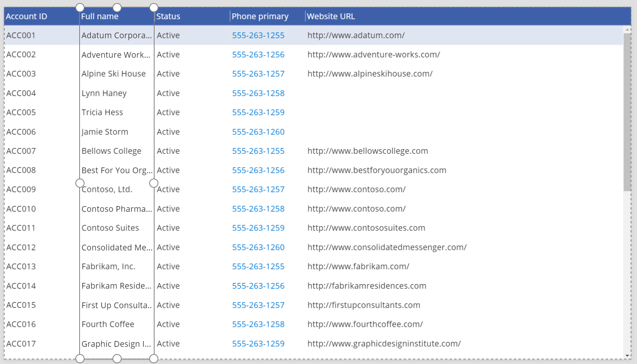Select the fabrikamresidences.com website URL
This screenshot has width=637, height=364.
[x=367, y=286]
